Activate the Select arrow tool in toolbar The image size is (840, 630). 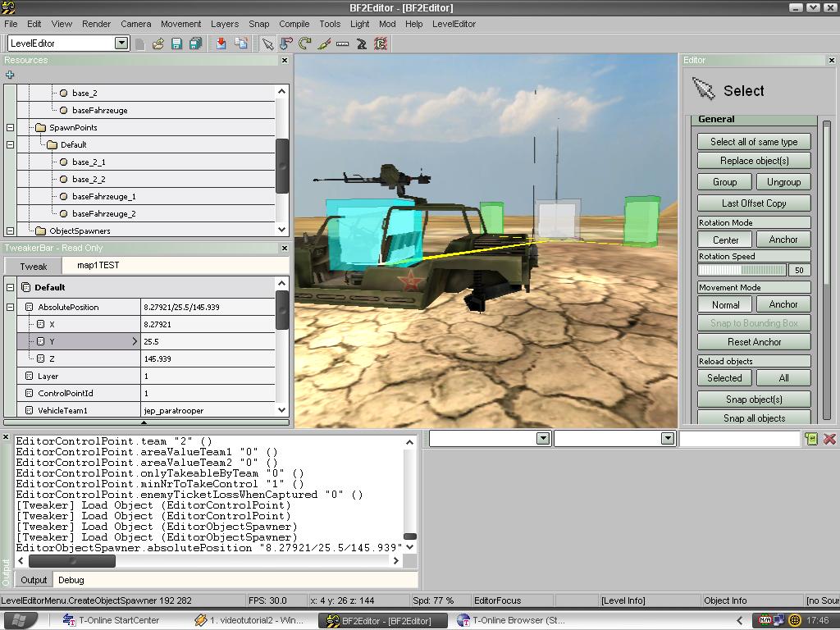(267, 43)
